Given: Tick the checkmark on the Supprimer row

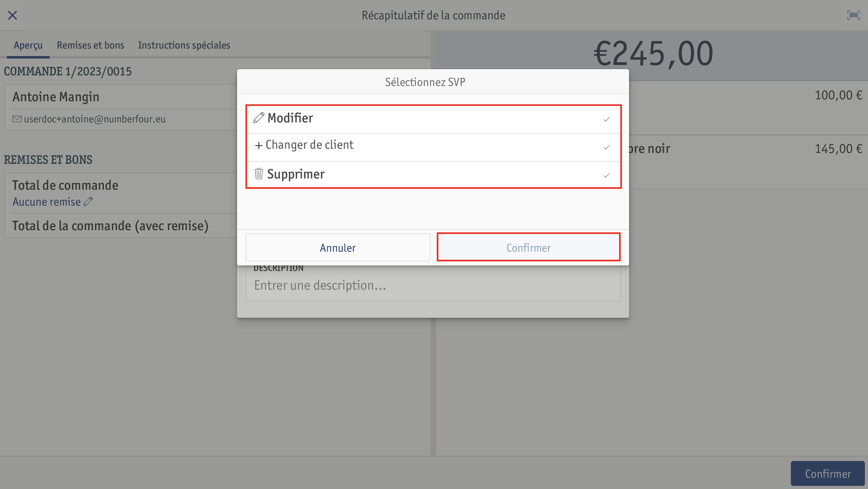Looking at the screenshot, I should pyautogui.click(x=607, y=175).
